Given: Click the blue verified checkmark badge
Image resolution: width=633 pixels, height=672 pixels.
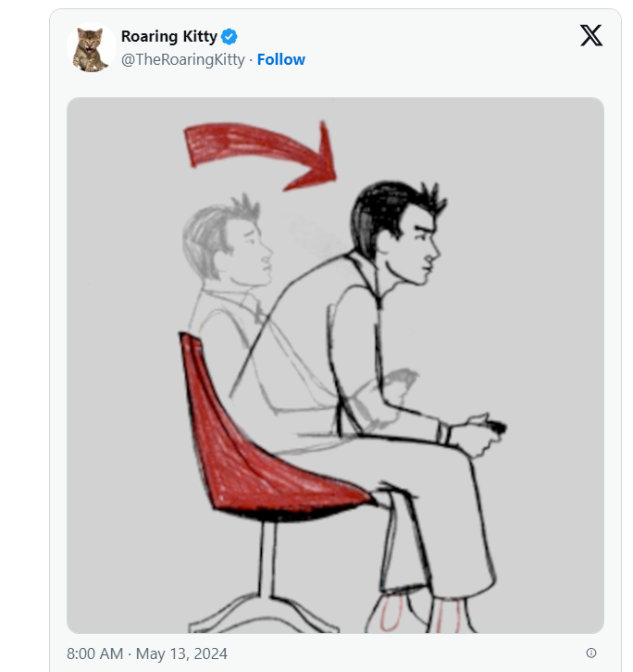Looking at the screenshot, I should click(x=230, y=37).
